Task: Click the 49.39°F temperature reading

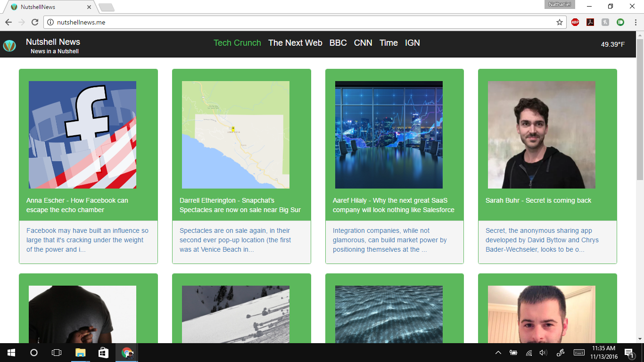Action: [613, 44]
